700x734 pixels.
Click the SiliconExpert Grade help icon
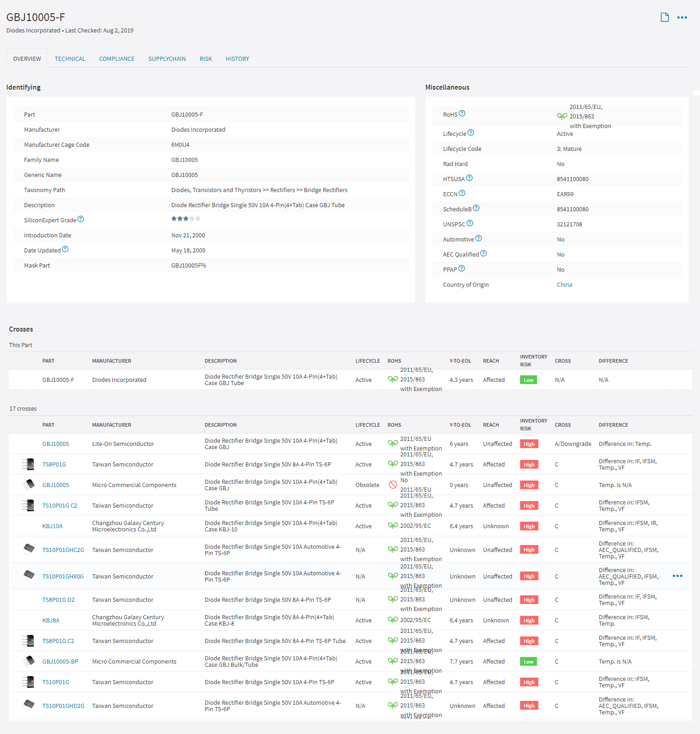click(80, 219)
